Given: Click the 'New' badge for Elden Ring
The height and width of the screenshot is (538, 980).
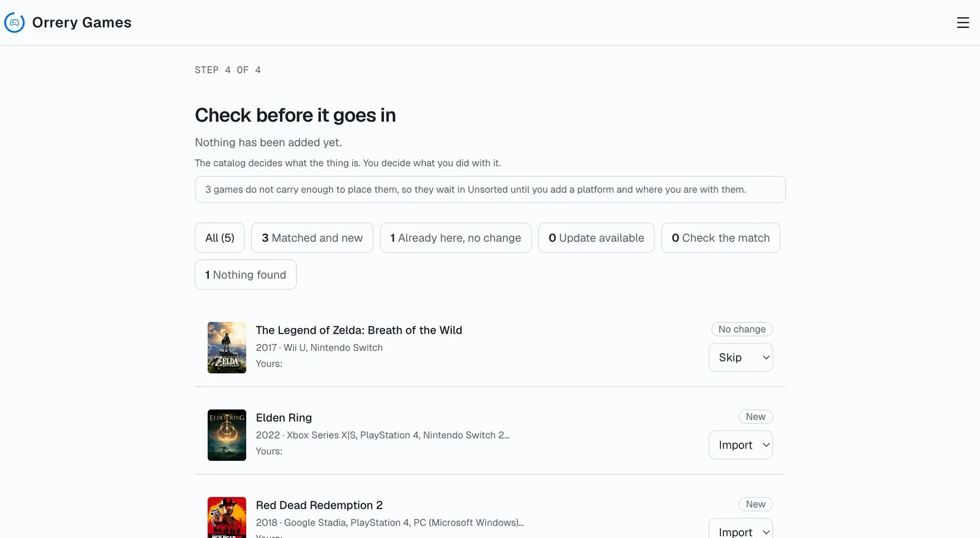Looking at the screenshot, I should [x=755, y=417].
